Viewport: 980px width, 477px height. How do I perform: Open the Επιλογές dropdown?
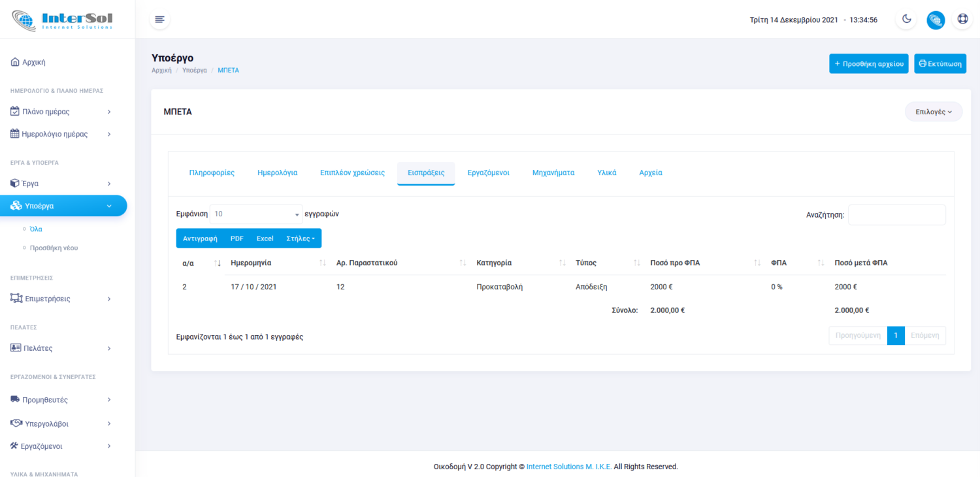pos(933,112)
